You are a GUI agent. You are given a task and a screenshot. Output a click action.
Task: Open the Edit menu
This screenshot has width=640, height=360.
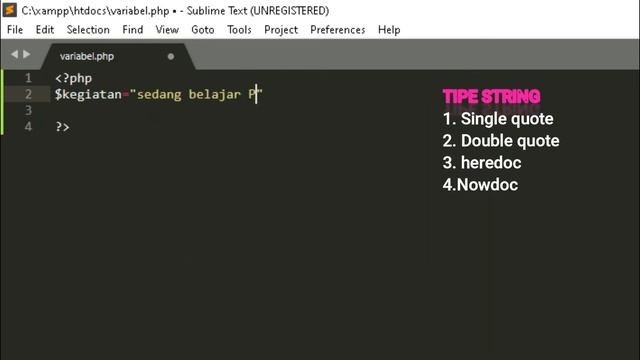[45, 30]
